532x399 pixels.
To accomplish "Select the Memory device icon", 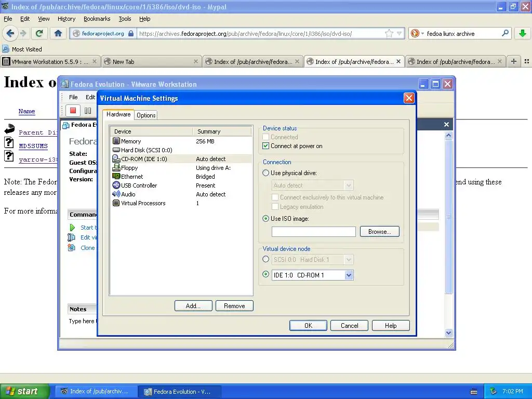I will point(116,141).
